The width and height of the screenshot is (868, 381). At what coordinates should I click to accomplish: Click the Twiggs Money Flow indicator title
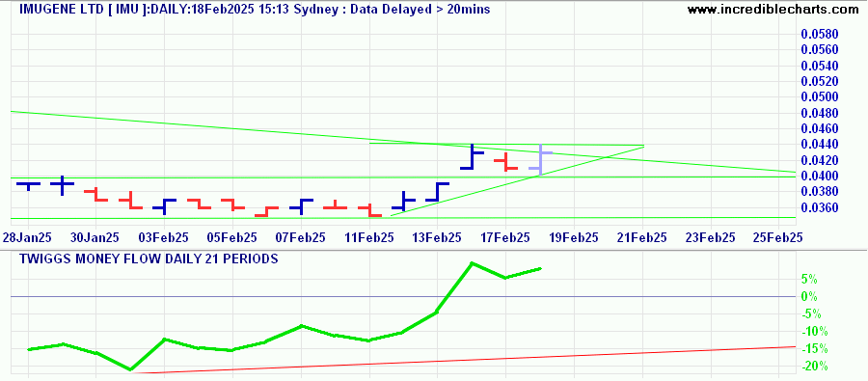[x=149, y=259]
